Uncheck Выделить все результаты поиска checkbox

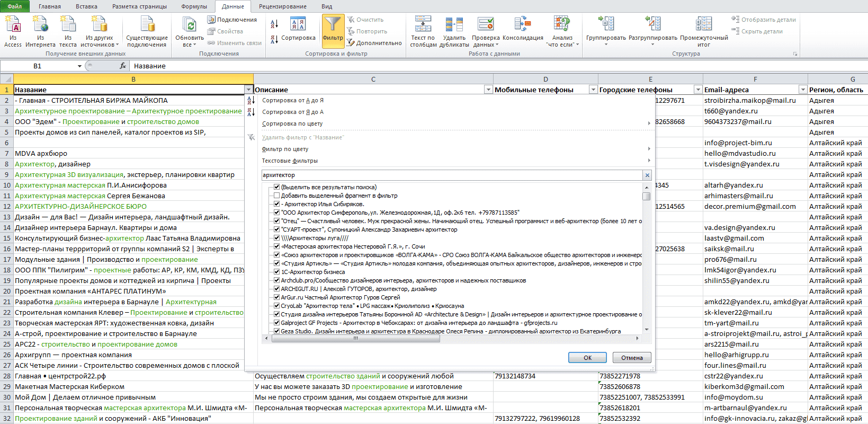(276, 187)
